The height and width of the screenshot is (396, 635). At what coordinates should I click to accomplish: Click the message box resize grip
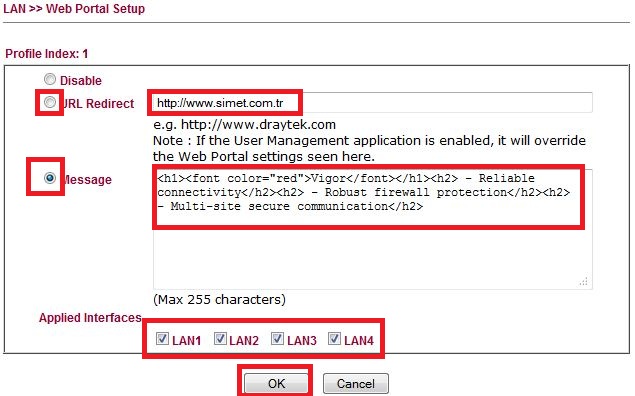pyautogui.click(x=584, y=281)
